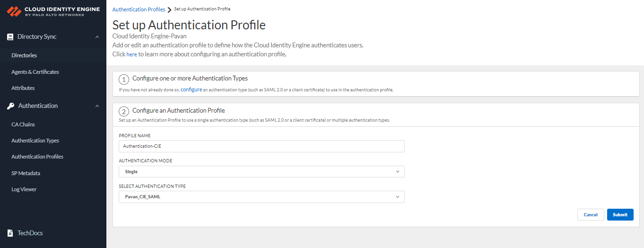This screenshot has width=644, height=248.
Task: Open the Log Viewer
Action: [x=24, y=189]
